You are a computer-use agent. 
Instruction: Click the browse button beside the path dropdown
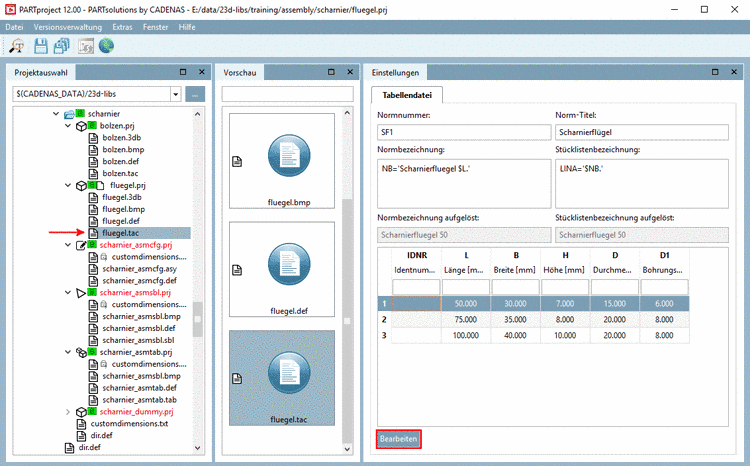(194, 94)
